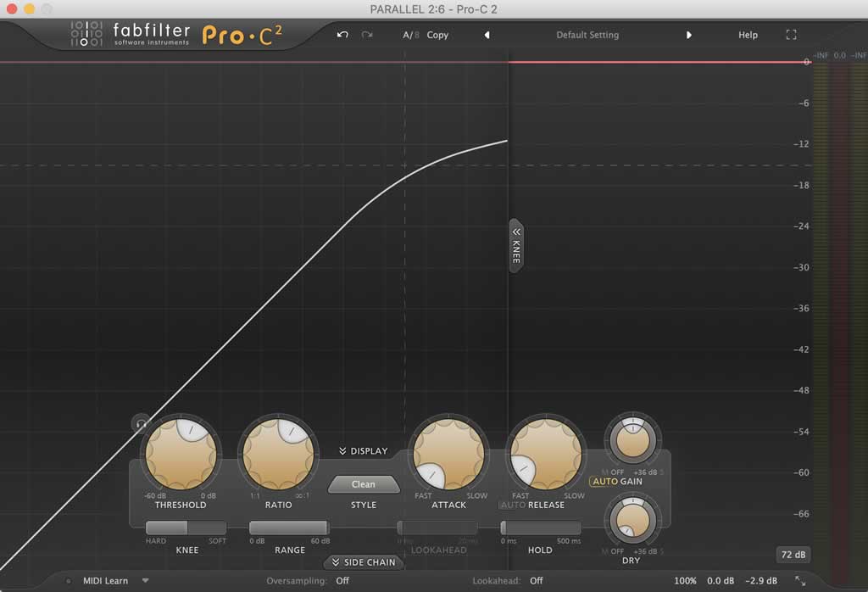Open the Help menu
Viewport: 868px width, 592px height.
tap(748, 35)
